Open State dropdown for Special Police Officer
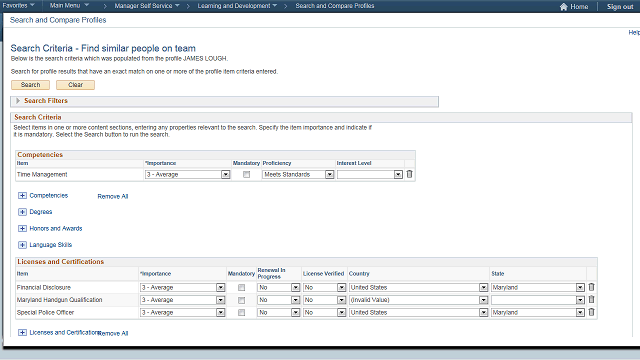The height and width of the screenshot is (360, 640). (x=538, y=312)
